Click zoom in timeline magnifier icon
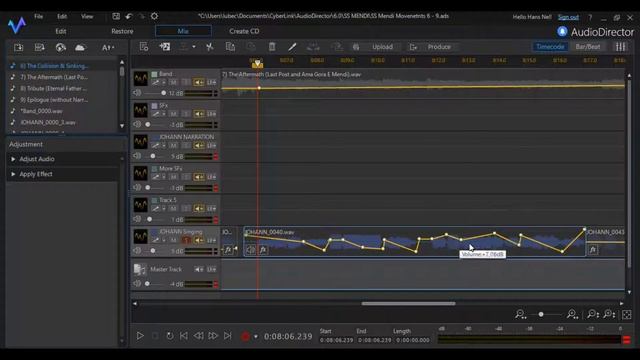This screenshot has height=360, width=640. click(572, 314)
